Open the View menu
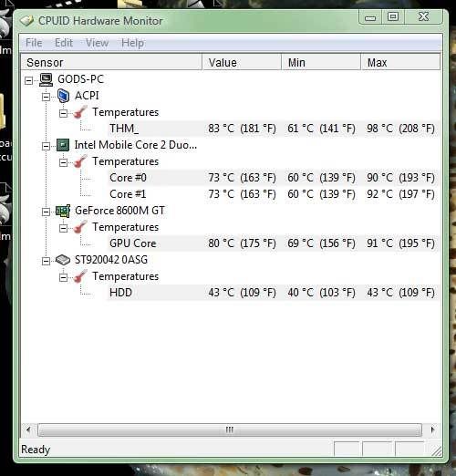This screenshot has width=456, height=476. tap(97, 43)
